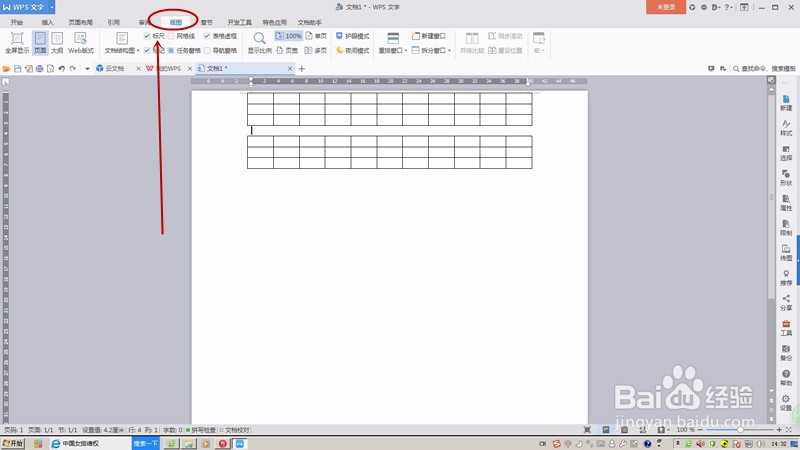This screenshot has height=450, width=800.
Task: Open New (新建) in right sidebar
Action: tap(786, 103)
